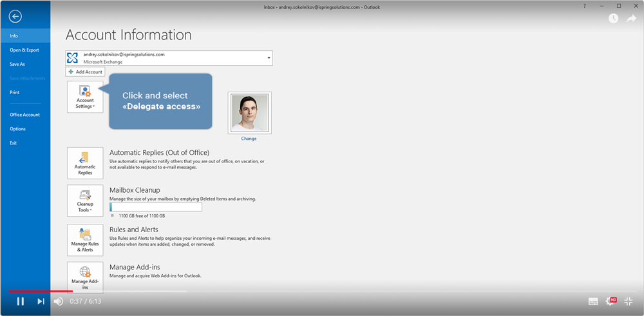Open the Manage Add-ins button

pos(85,277)
